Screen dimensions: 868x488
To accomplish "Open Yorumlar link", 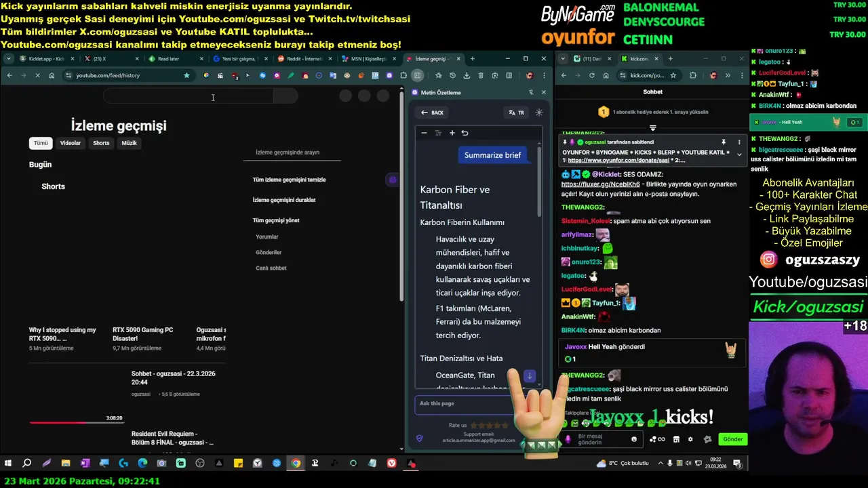I will [267, 237].
